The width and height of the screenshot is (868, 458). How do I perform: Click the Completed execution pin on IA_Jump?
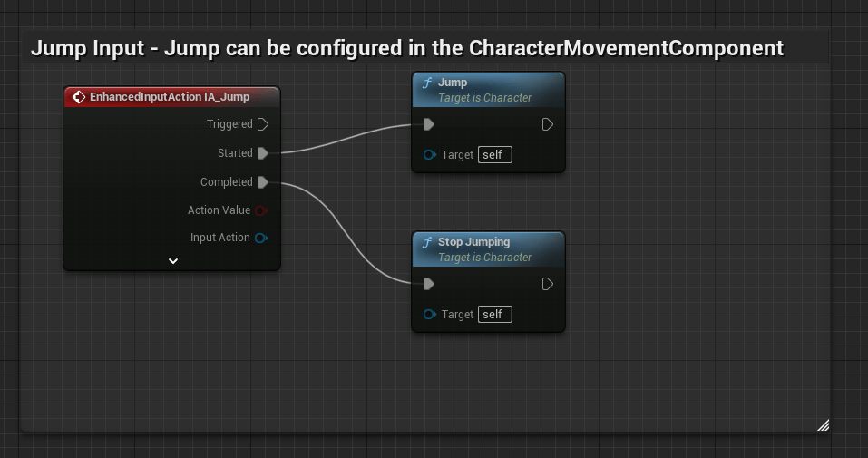pos(263,181)
